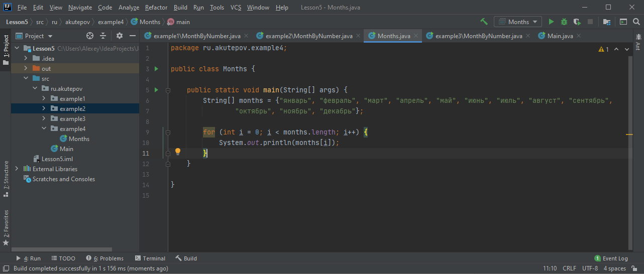Run Months with coverage
Screen dimensions: 644x274
tap(577, 22)
